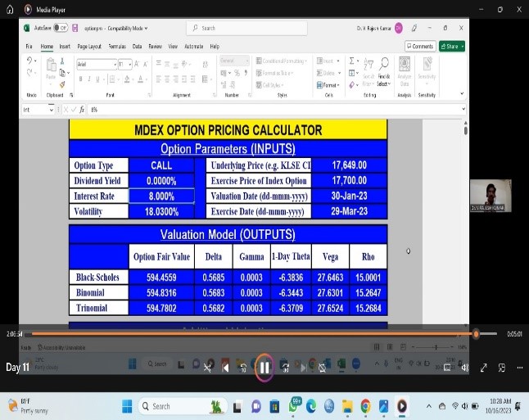This screenshot has width=529, height=420.
Task: Click the formula bar showing 8%
Action: tap(274, 110)
